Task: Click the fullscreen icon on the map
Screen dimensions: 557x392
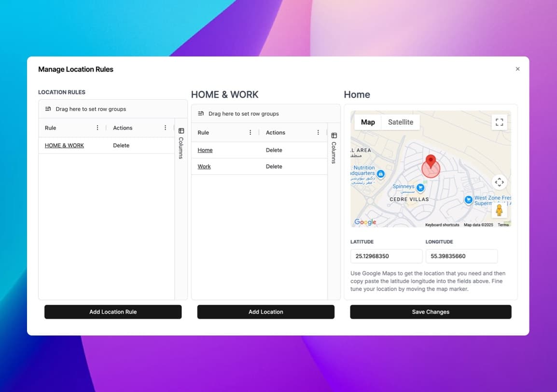Action: [x=499, y=122]
